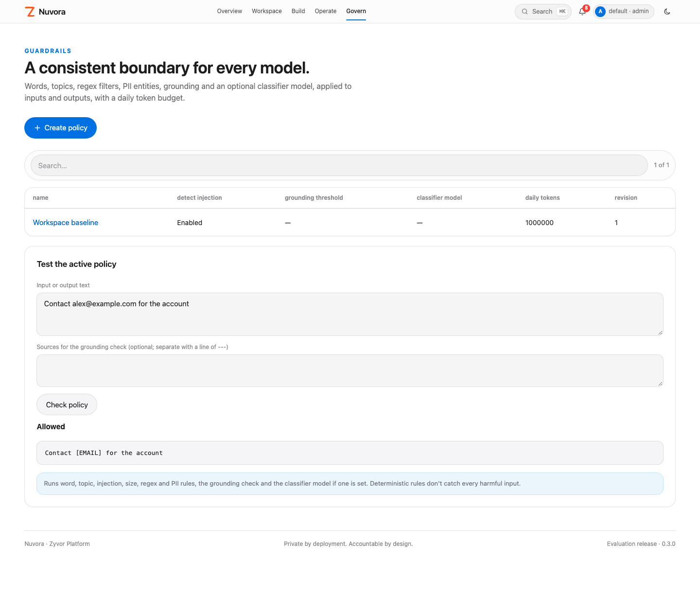The width and height of the screenshot is (700, 595).
Task: Go to the Workspace tab
Action: pyautogui.click(x=267, y=11)
